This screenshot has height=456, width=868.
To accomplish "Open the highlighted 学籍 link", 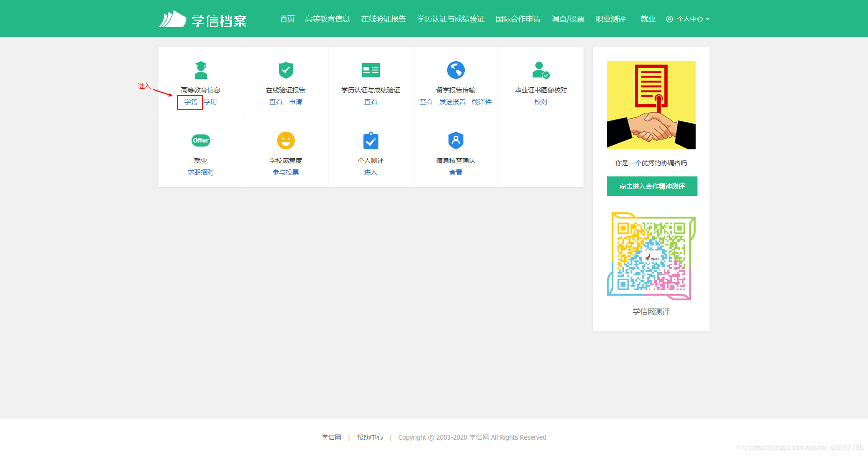I will (190, 102).
